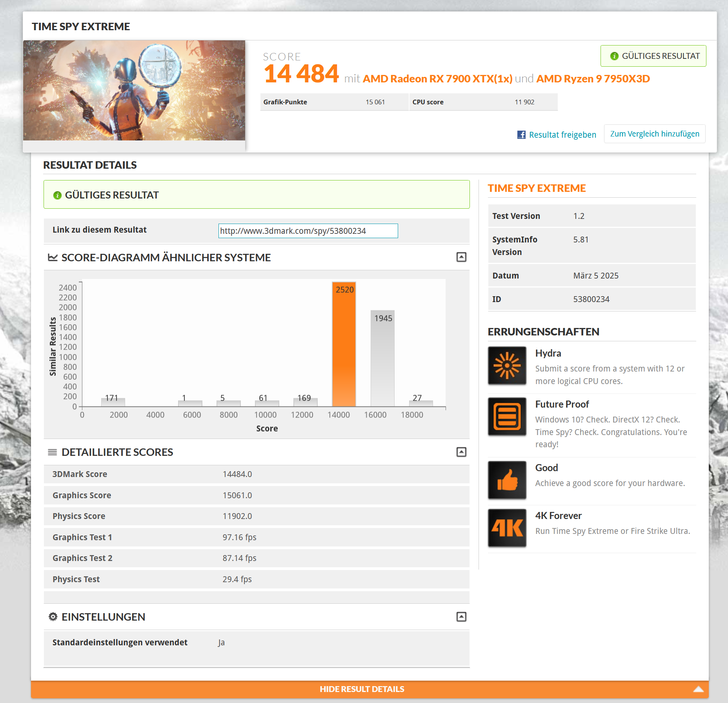Click the 169 bar in score chart

pos(306,402)
